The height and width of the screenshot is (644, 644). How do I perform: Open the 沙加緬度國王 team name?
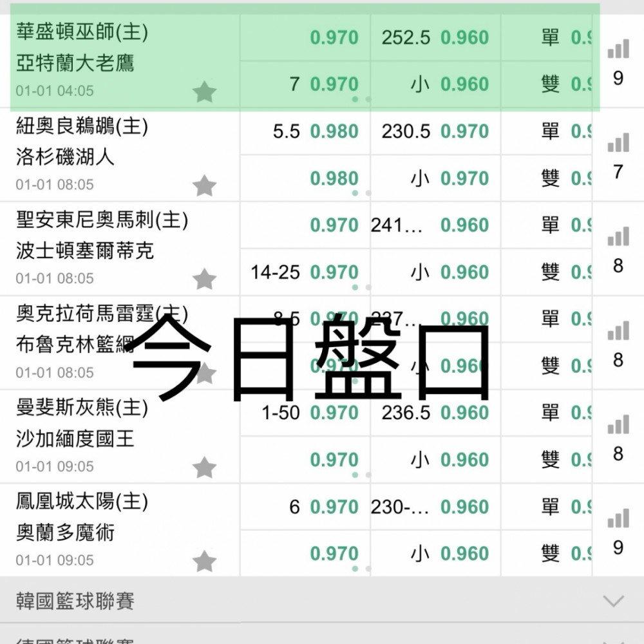pyautogui.click(x=75, y=439)
